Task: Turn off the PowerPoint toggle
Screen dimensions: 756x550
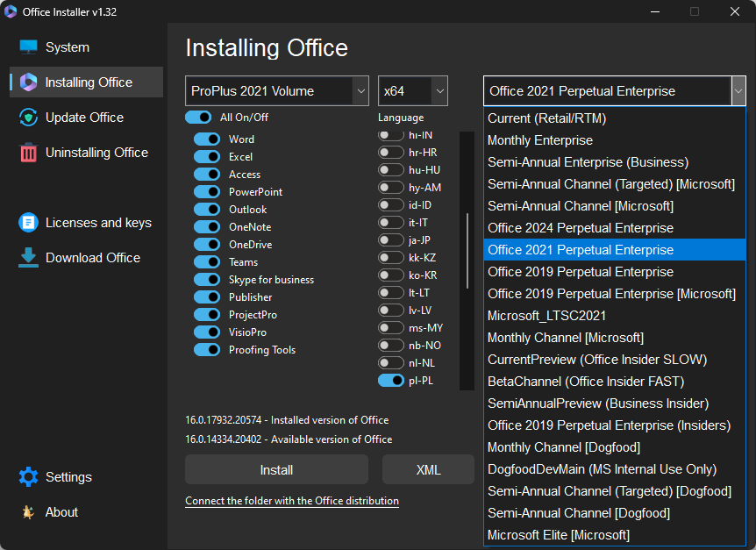Action: point(207,192)
